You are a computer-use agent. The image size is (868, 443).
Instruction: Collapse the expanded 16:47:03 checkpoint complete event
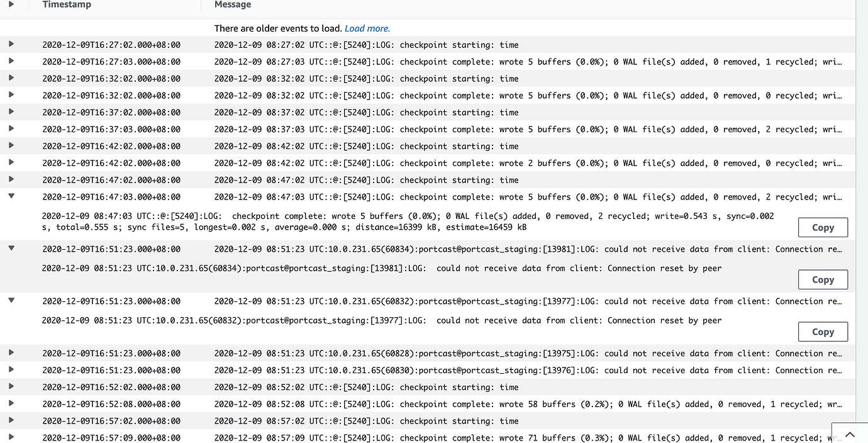(11, 196)
